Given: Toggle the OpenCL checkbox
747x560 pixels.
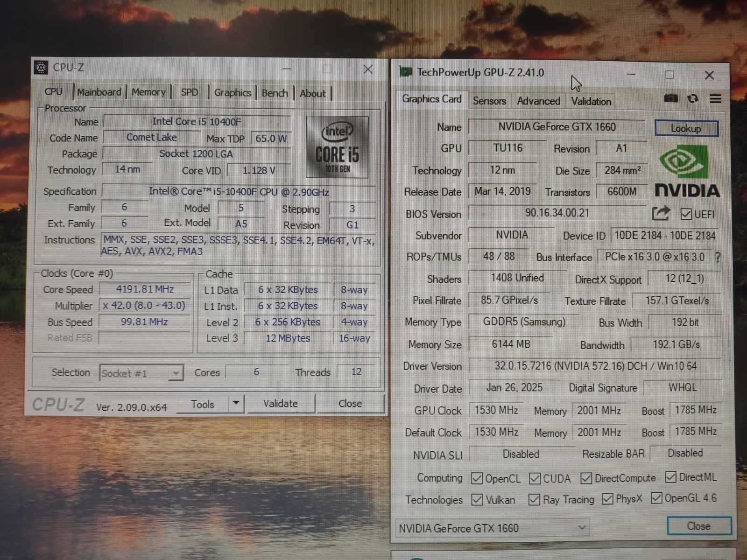Looking at the screenshot, I should coord(477,478).
